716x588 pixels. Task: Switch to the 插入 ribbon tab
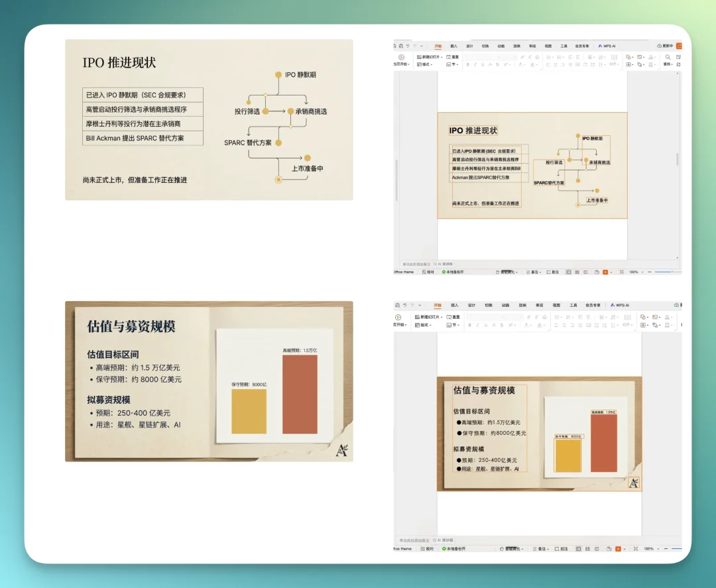(453, 46)
